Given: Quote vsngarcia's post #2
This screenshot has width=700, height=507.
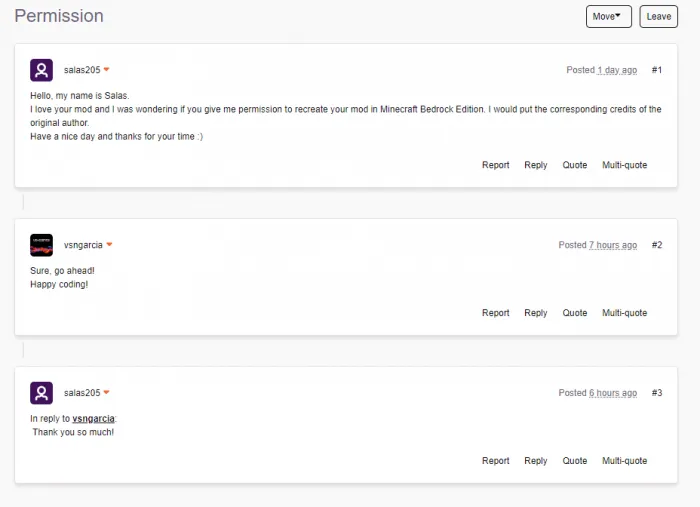Looking at the screenshot, I should 575,313.
